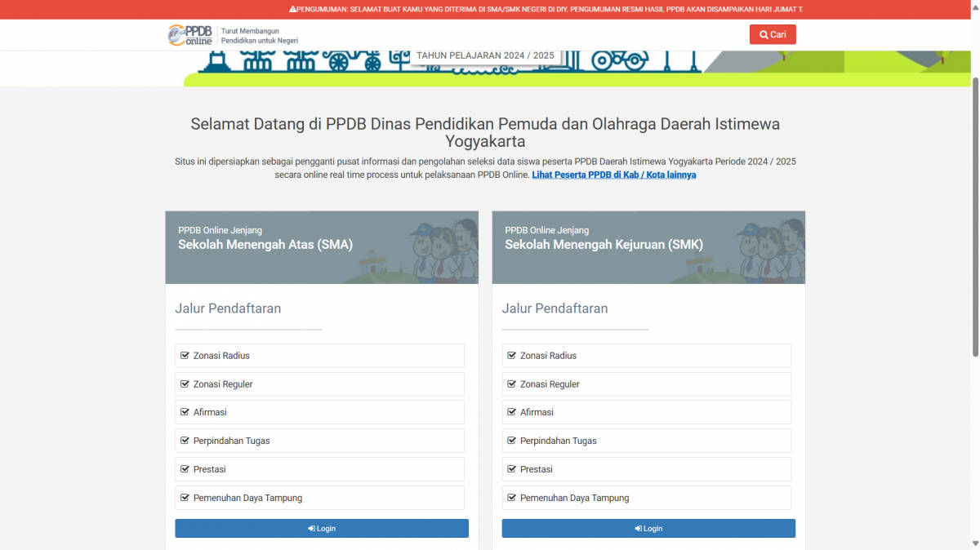Click the checkmark icon beside SMA Zonasi Radius
980x550 pixels.
185,355
